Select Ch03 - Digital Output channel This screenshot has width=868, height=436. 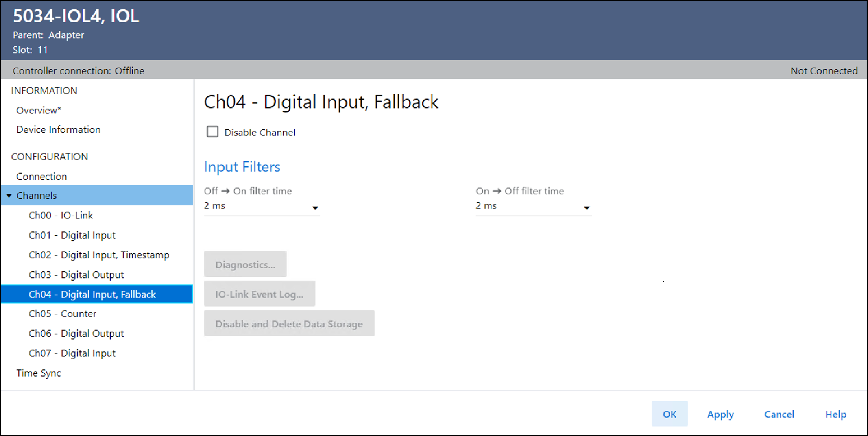point(76,275)
